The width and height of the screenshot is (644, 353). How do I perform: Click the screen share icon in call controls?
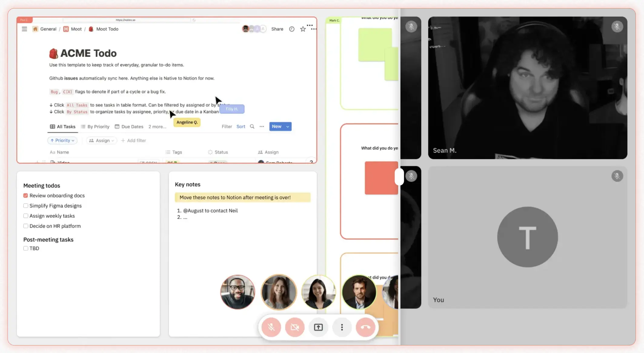(x=318, y=327)
